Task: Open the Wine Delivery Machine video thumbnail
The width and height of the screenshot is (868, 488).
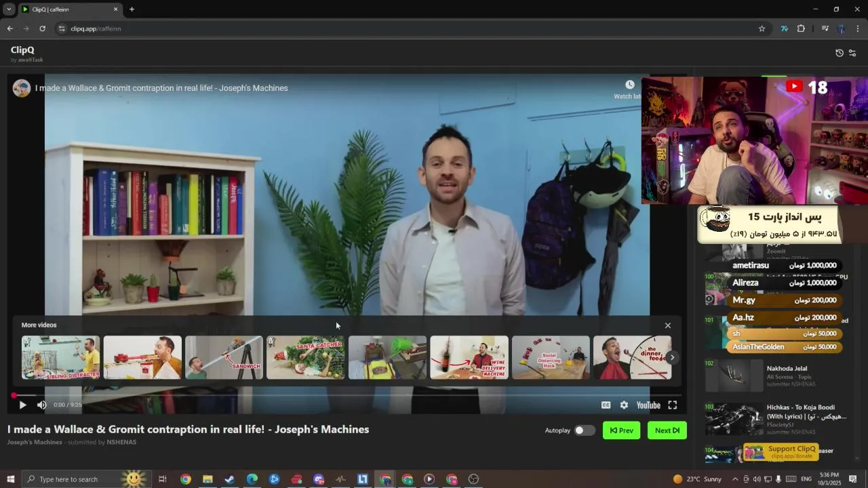Action: (469, 357)
